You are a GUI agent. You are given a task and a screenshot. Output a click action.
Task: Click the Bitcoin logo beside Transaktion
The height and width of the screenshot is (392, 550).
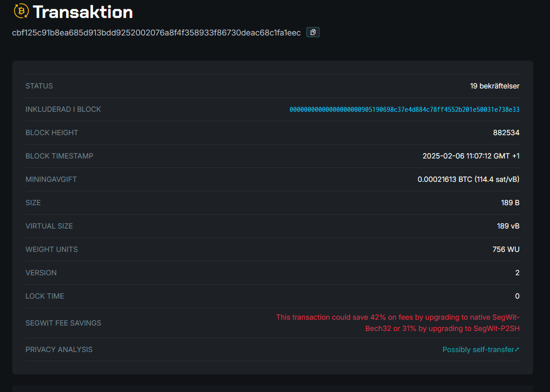click(21, 11)
